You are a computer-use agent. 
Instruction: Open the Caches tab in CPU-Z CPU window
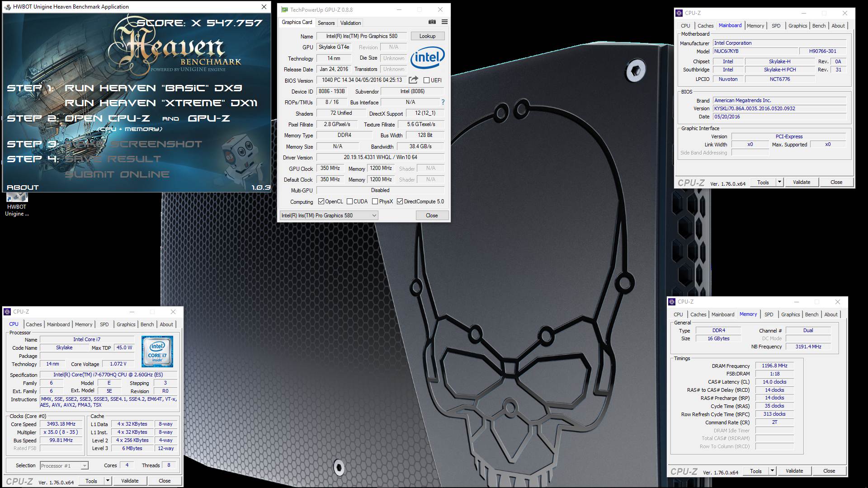(33, 324)
